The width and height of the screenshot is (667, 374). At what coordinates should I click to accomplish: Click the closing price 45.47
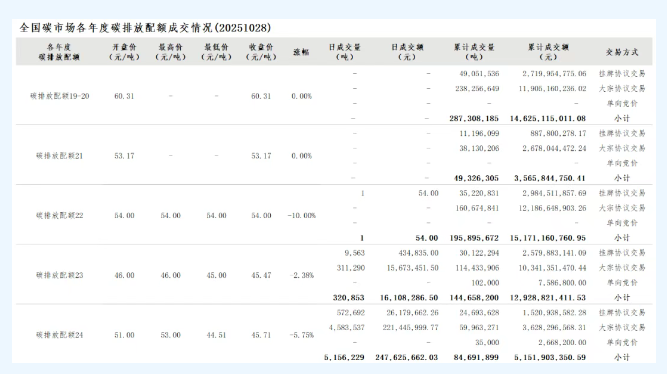point(261,275)
